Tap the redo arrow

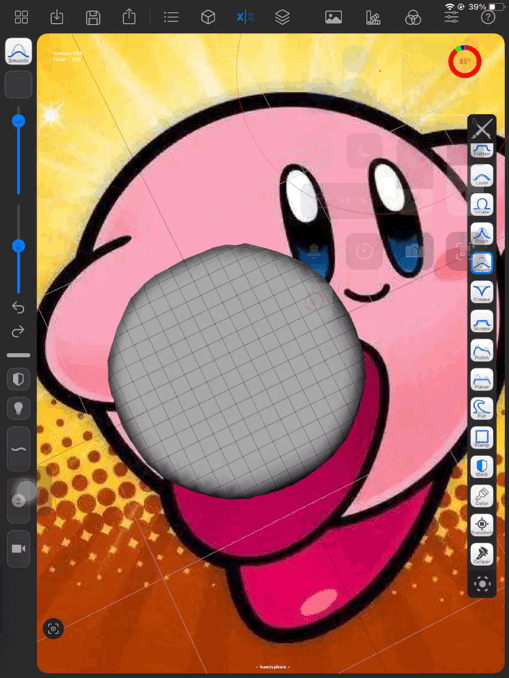[x=18, y=332]
